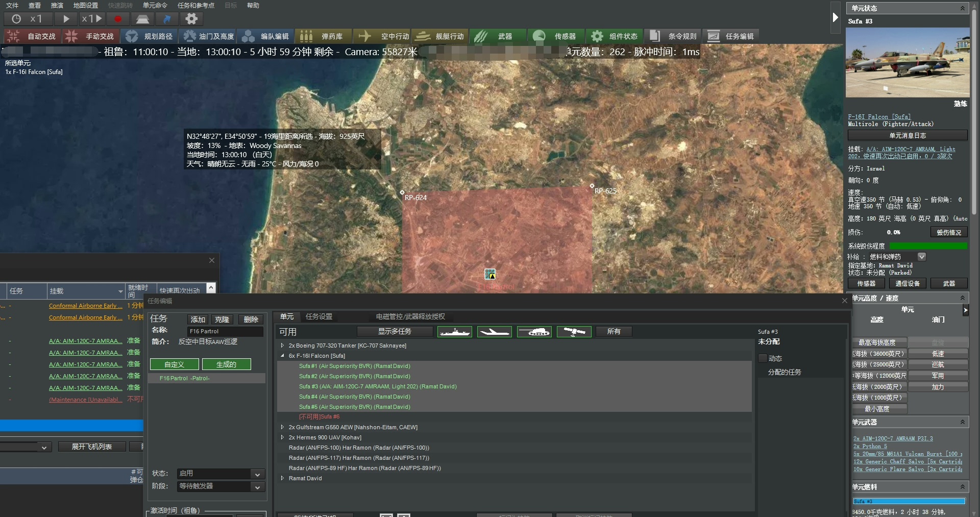Click the blue arrow icon in toolbar
Viewport: 980px width, 517px height.
[x=167, y=19]
